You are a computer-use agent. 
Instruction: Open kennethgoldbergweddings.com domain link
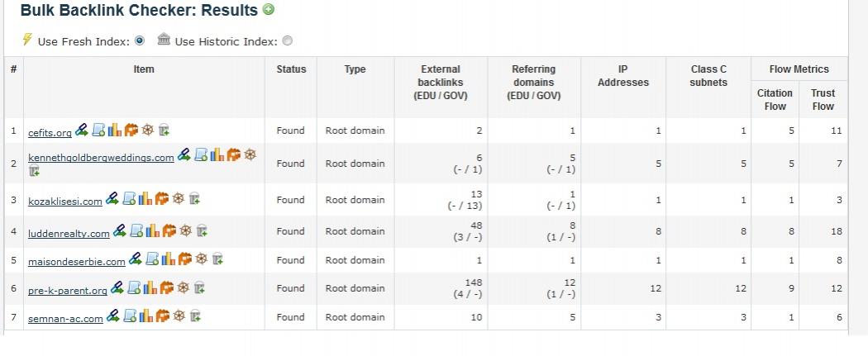(102, 158)
